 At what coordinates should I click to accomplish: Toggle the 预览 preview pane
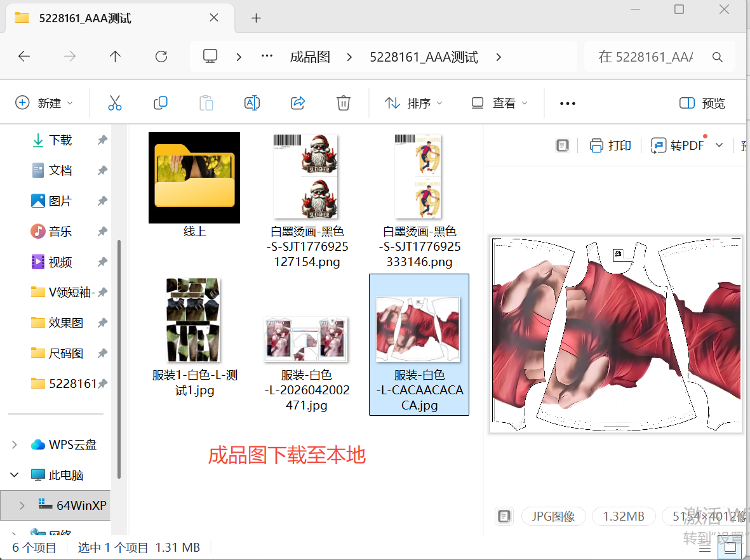pyautogui.click(x=702, y=103)
